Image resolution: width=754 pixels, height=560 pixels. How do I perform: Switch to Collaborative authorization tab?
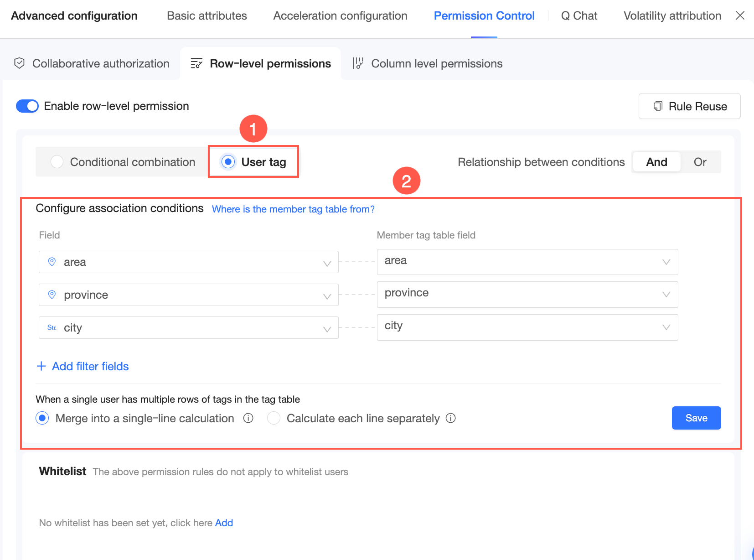[92, 63]
